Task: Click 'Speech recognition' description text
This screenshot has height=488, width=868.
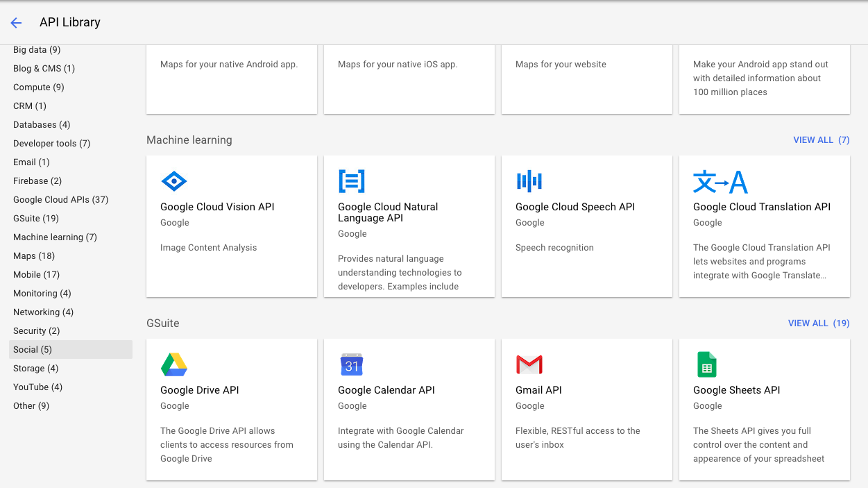Action: tap(554, 248)
